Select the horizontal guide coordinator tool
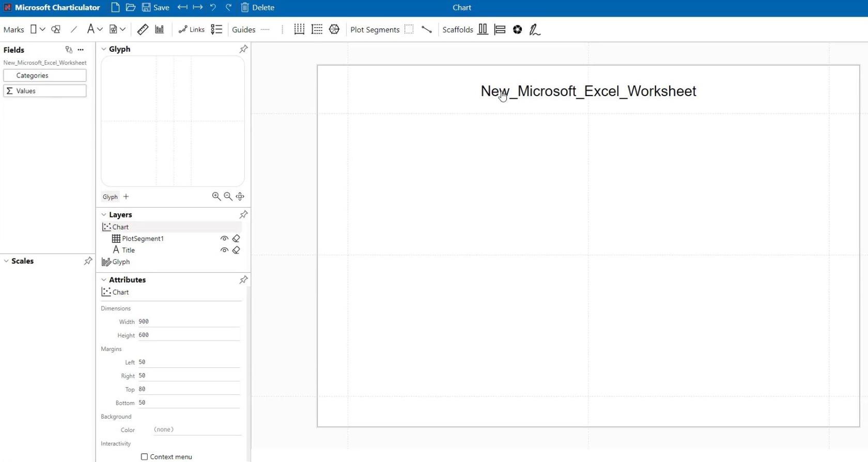 coord(317,29)
